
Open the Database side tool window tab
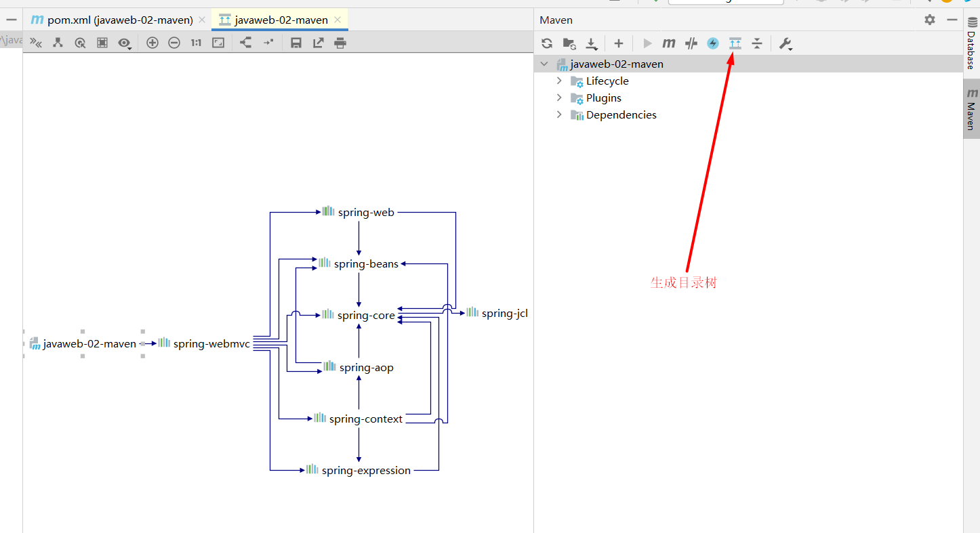coord(972,44)
